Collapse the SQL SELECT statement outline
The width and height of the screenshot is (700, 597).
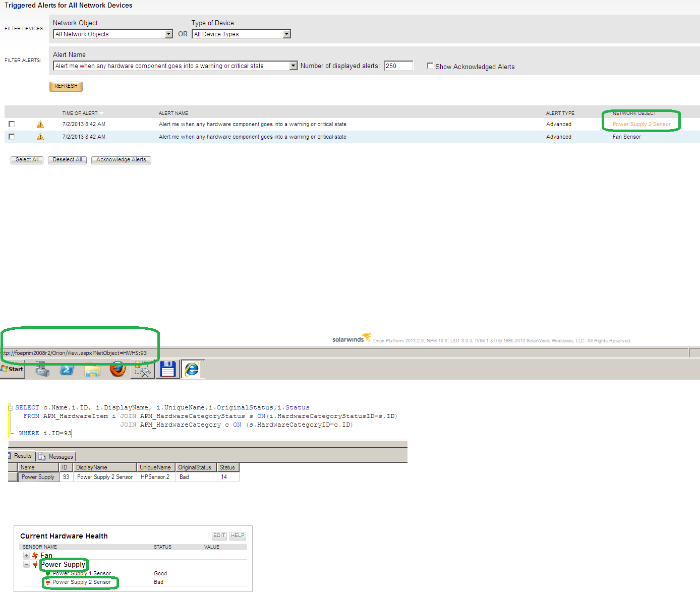tap(11, 407)
